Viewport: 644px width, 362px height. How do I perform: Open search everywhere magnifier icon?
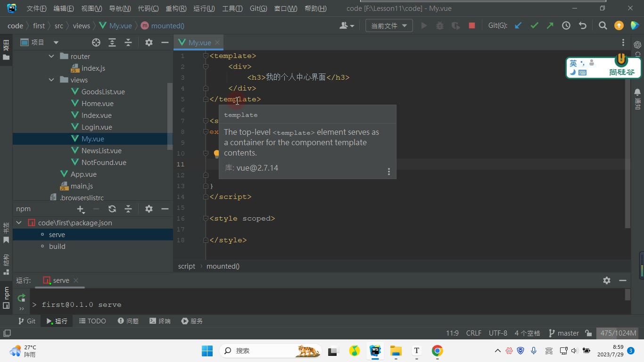[603, 26]
